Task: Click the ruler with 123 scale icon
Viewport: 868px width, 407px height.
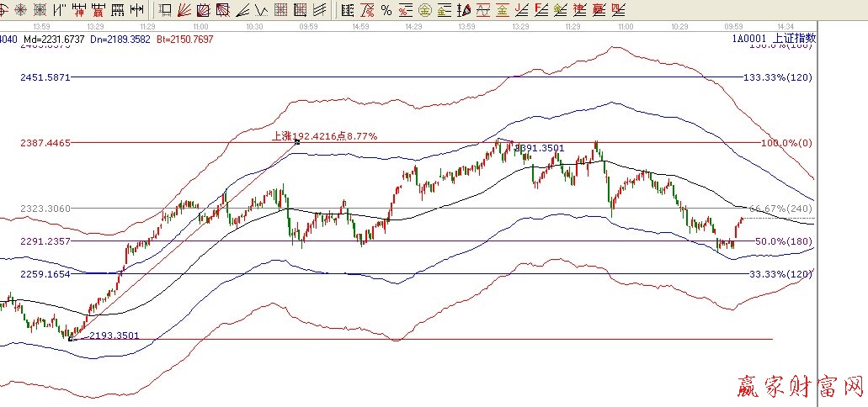Action: click(x=118, y=10)
